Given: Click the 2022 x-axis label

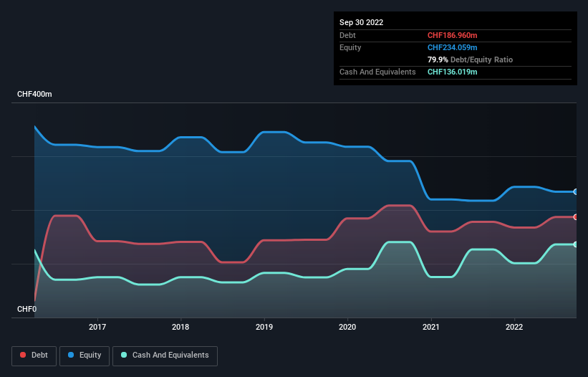Looking at the screenshot, I should 514,327.
